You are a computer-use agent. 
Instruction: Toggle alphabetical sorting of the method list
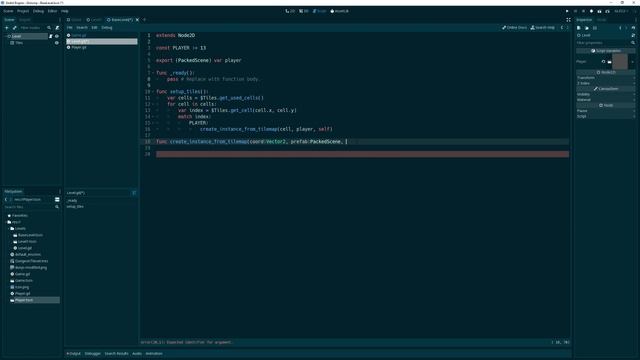[x=134, y=193]
